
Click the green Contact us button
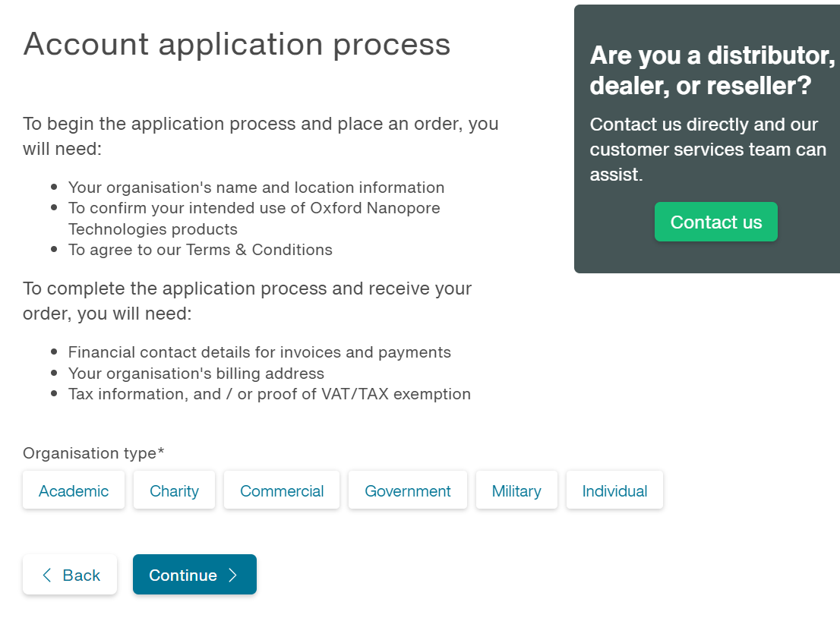pos(715,222)
